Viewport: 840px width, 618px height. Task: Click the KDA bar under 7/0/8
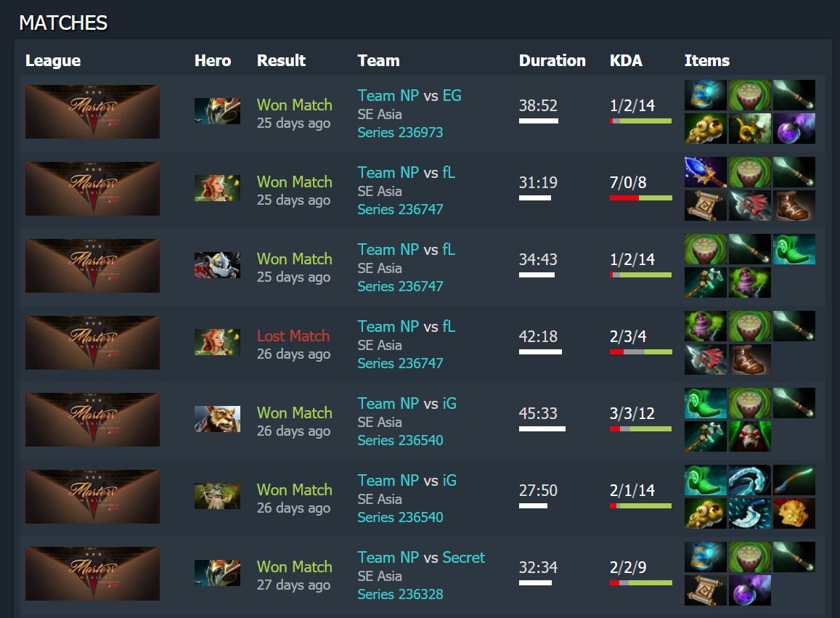pyautogui.click(x=641, y=198)
